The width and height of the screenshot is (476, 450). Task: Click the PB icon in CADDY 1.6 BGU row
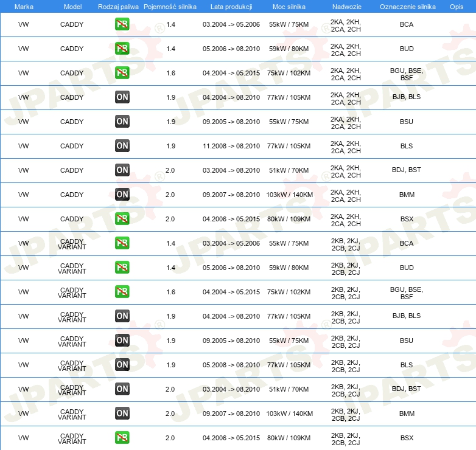[x=122, y=73]
